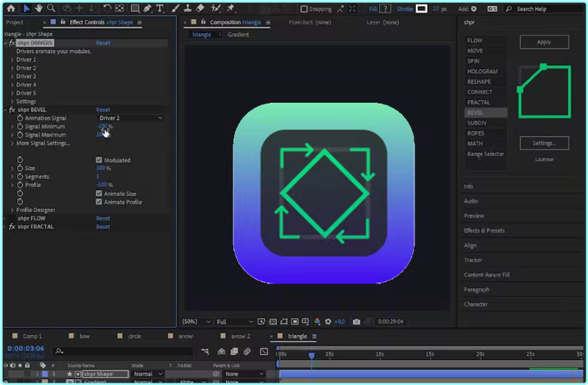Disable the Animate Size checkbox
Viewport: 588px width, 385px height.
(99, 194)
